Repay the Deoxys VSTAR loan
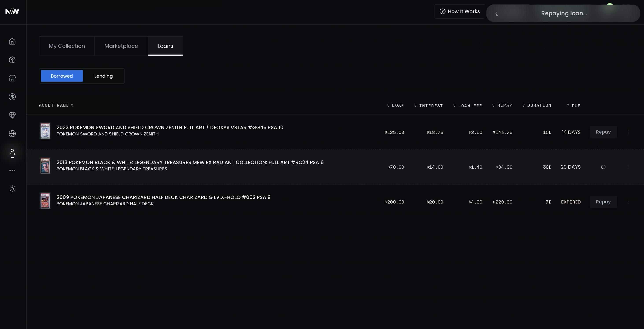Screen dimensions: 644x329 point(603,132)
